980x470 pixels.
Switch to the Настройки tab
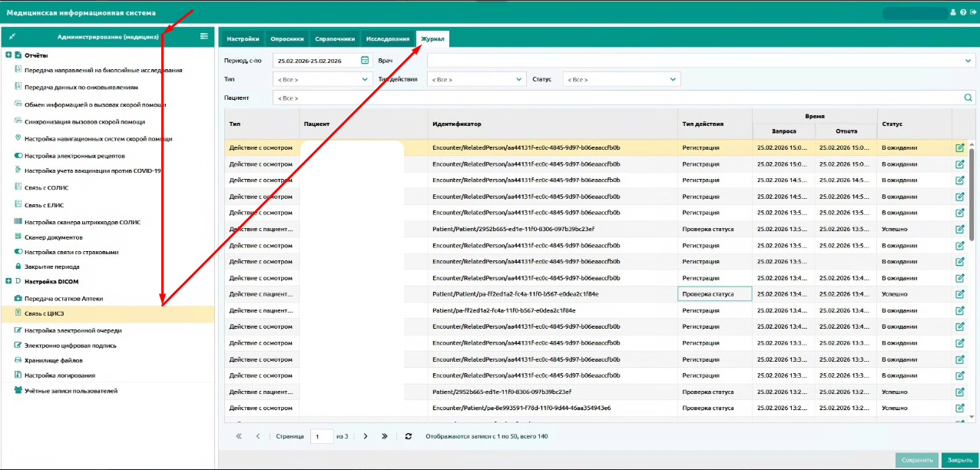tap(243, 38)
